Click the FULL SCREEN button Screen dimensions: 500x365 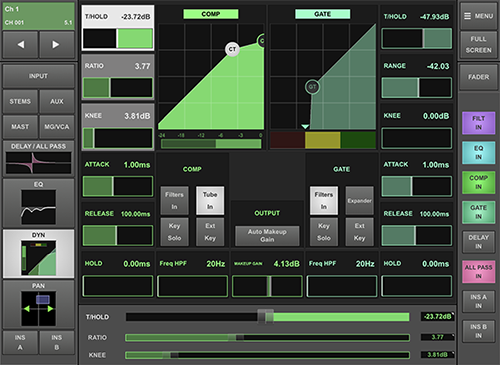[x=478, y=45]
